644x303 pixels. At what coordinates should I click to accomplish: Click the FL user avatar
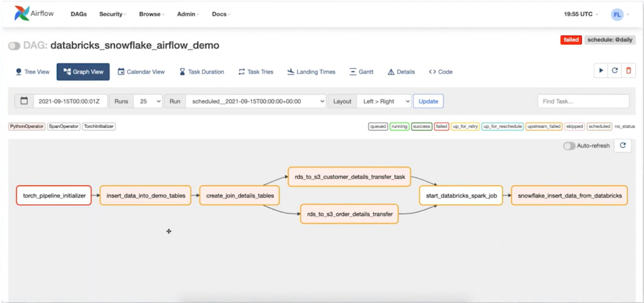pos(617,15)
